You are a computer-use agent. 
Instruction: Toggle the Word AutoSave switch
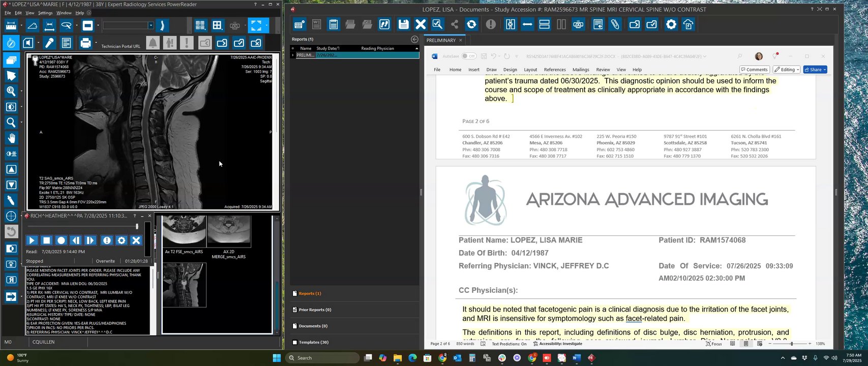(x=469, y=56)
